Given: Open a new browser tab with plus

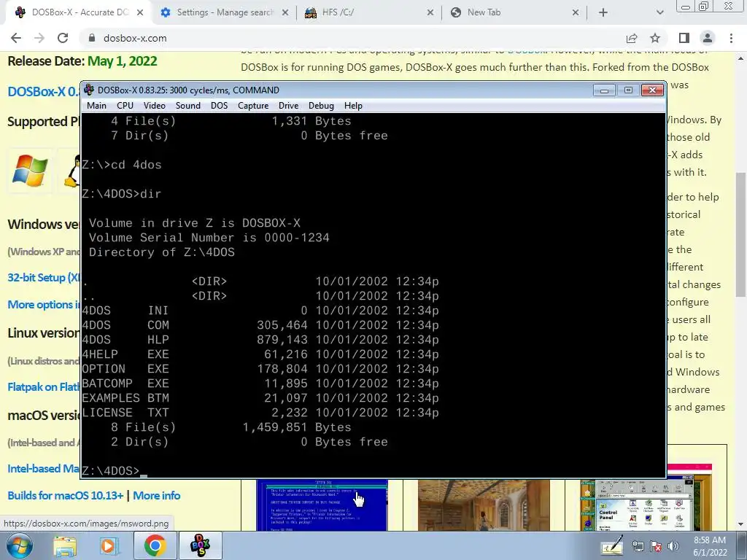Looking at the screenshot, I should tap(603, 12).
